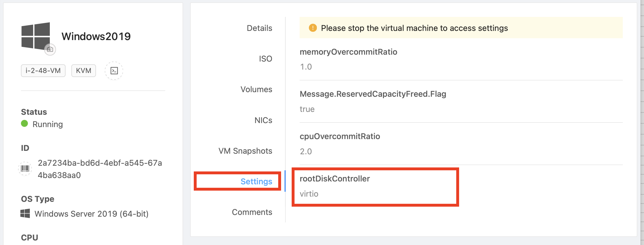Click the Message.ReservedCapacityFreed.Flag setting
The width and height of the screenshot is (644, 245).
point(373,94)
